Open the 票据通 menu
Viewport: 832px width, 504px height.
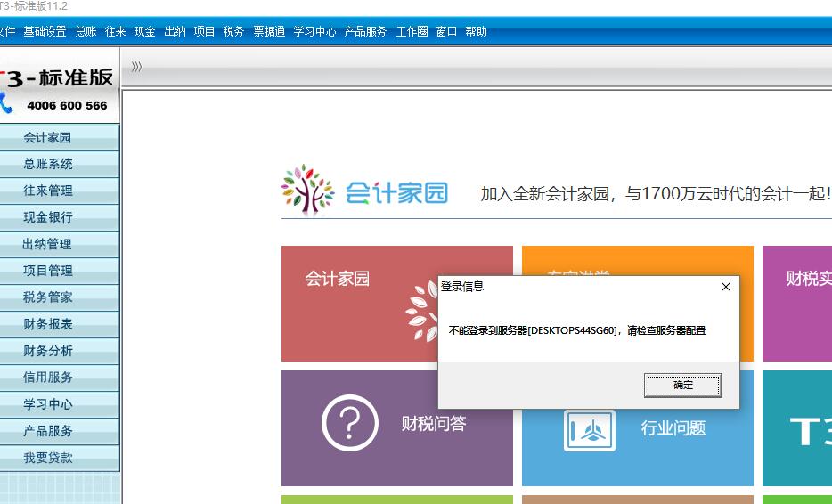click(269, 32)
